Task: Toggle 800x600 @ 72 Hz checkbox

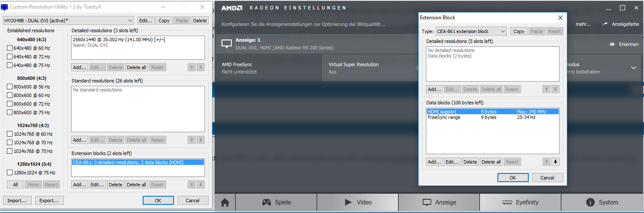Action: point(10,104)
